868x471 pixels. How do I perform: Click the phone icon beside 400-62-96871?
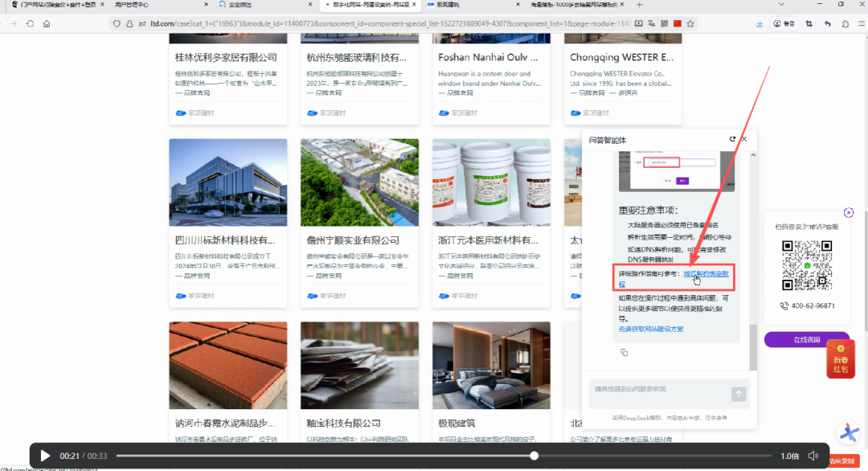pos(784,306)
